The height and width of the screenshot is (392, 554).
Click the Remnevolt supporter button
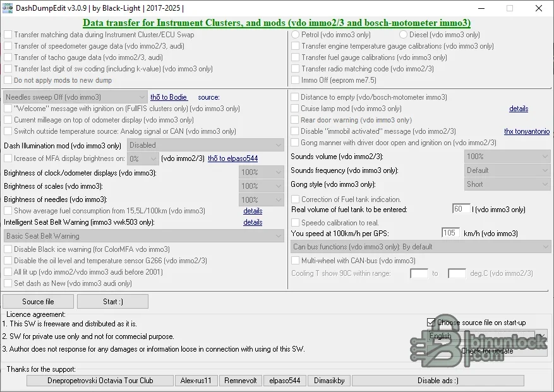(x=241, y=381)
